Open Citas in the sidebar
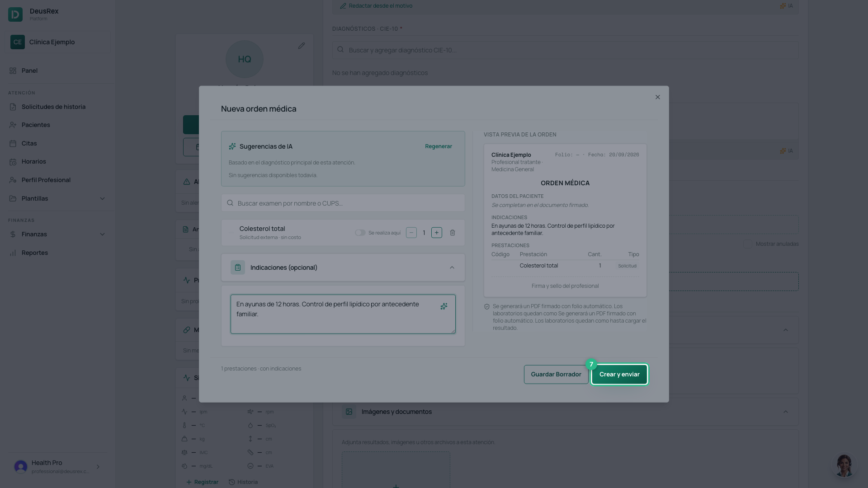The width and height of the screenshot is (868, 488). pos(29,144)
